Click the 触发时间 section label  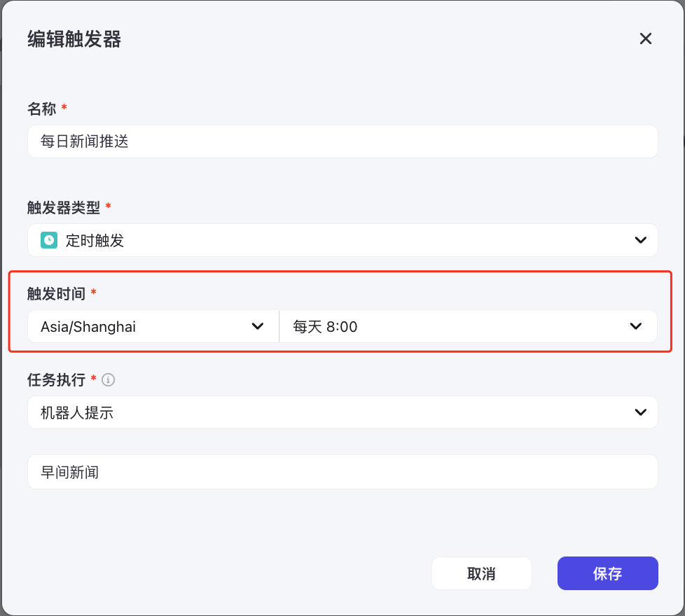[x=56, y=294]
